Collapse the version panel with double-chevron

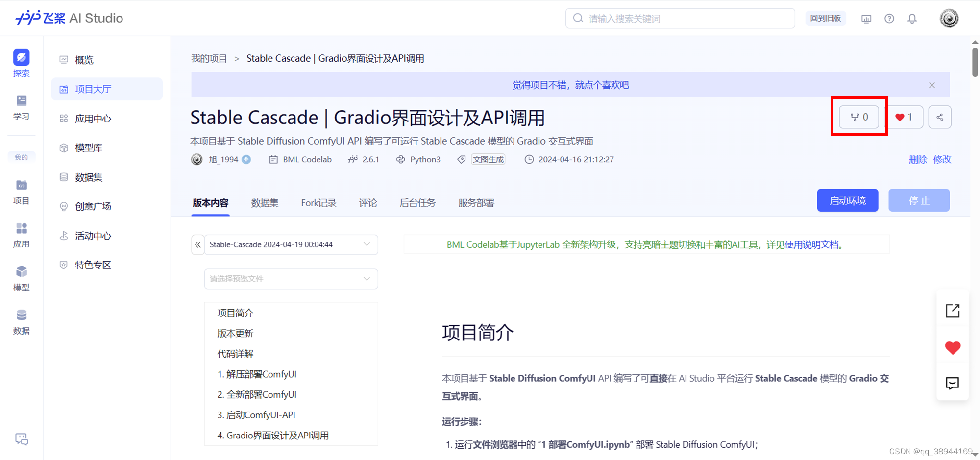click(198, 244)
